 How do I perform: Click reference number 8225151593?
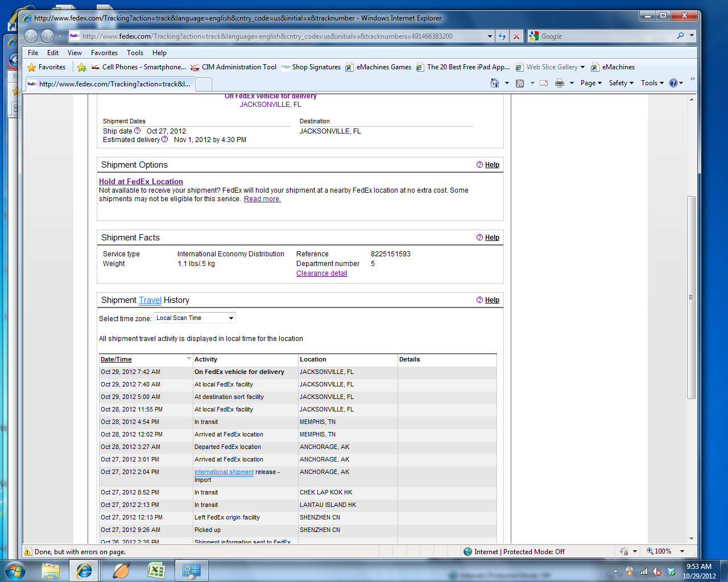391,254
